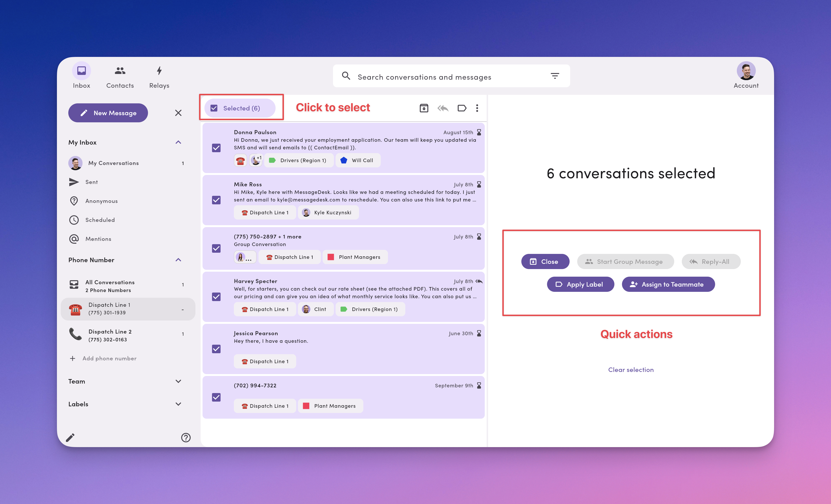Screen dimensions: 831x504
Task: Toggle the Selected (6) select-all checkbox
Action: coord(214,108)
